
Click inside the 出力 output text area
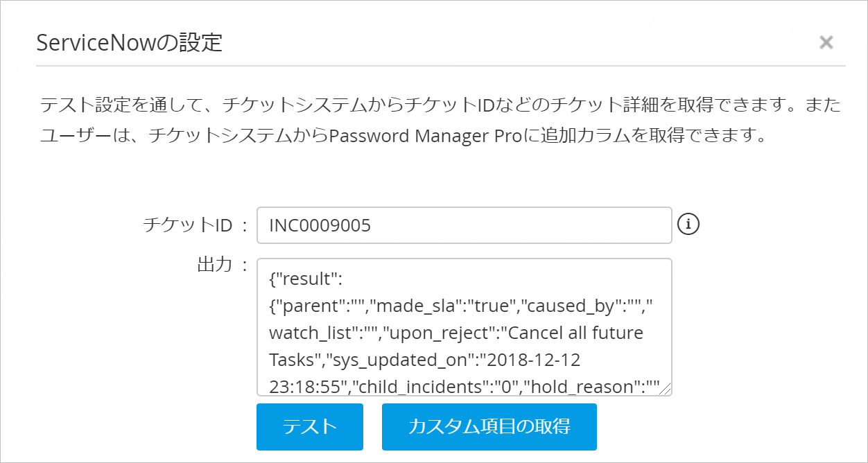click(464, 327)
